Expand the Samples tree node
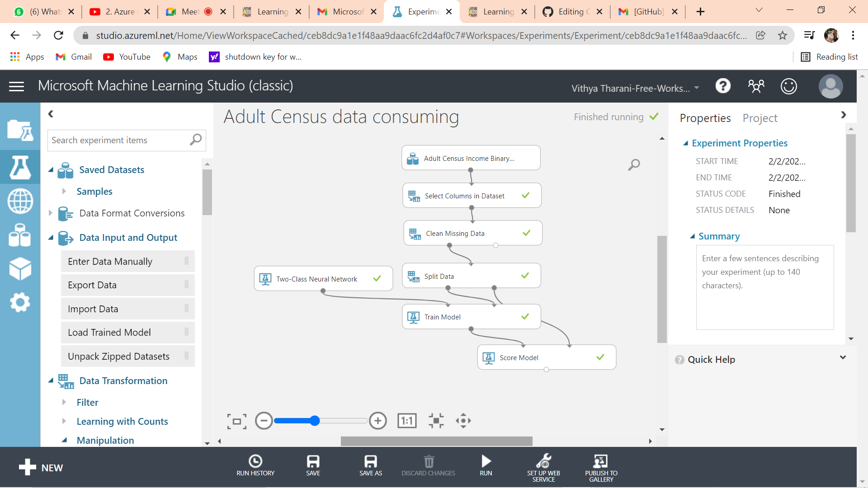The width and height of the screenshot is (868, 488). click(64, 192)
